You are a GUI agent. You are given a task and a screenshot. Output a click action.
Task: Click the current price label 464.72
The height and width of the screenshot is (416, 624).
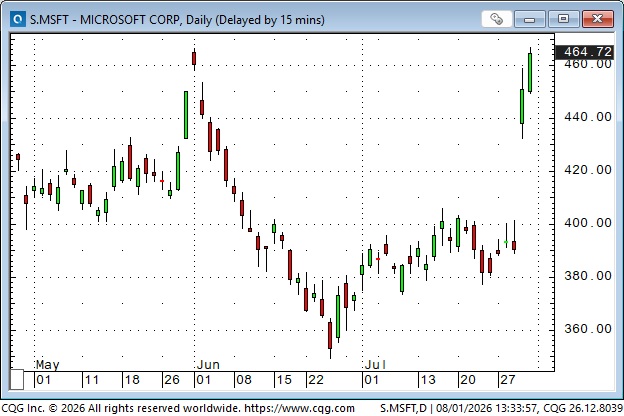point(584,52)
